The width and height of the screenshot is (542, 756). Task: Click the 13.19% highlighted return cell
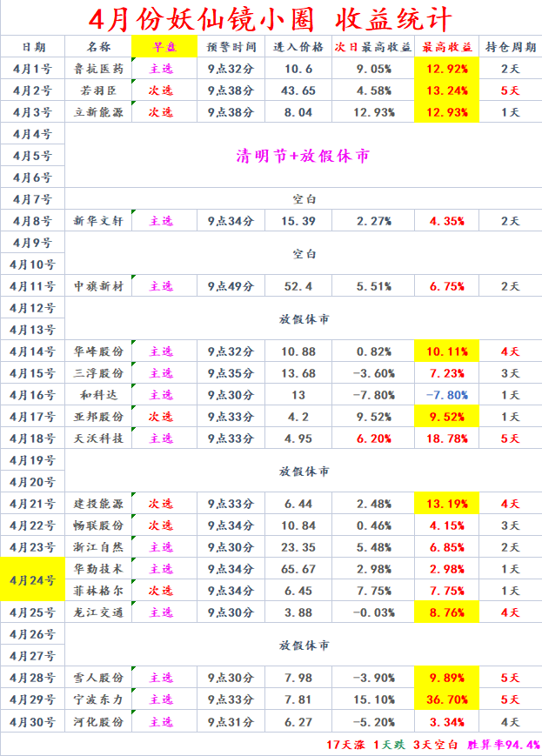click(447, 504)
